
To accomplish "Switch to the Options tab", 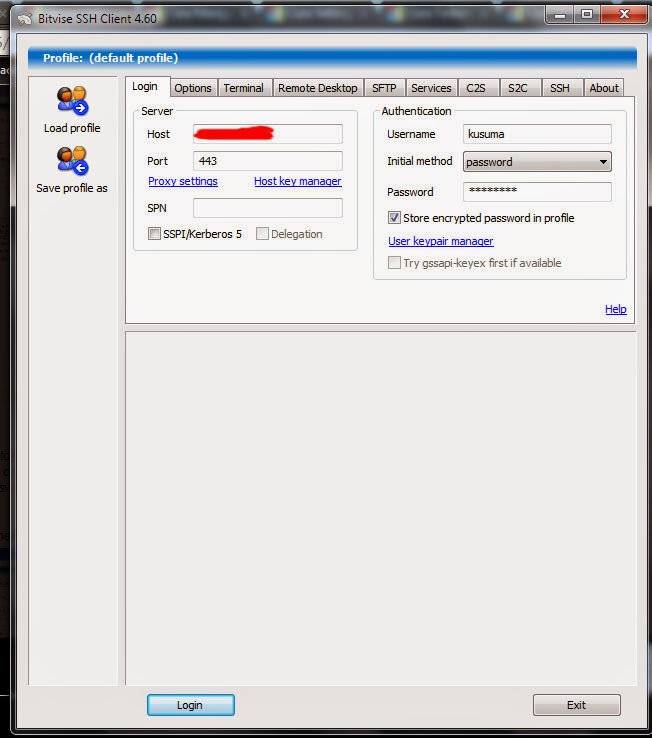I will 193,88.
